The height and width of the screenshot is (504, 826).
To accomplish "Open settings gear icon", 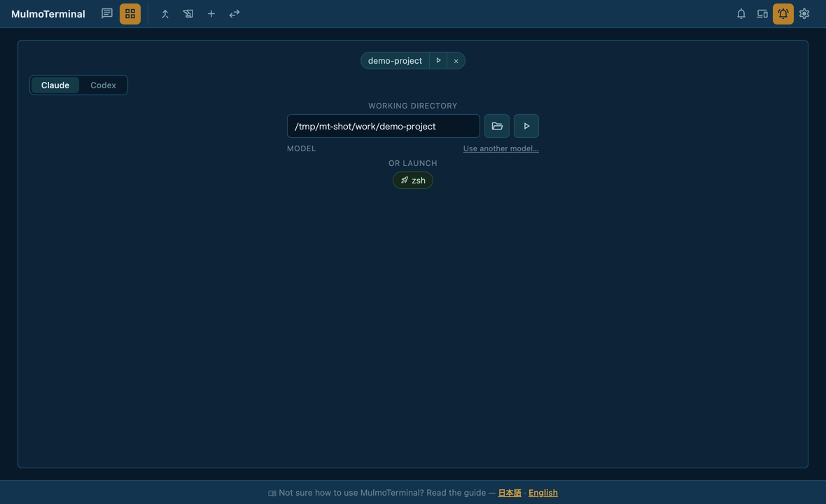I will (804, 14).
